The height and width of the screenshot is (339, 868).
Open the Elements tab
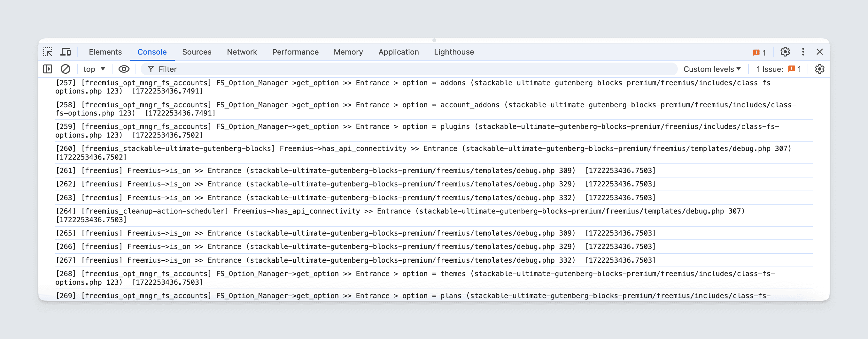105,52
